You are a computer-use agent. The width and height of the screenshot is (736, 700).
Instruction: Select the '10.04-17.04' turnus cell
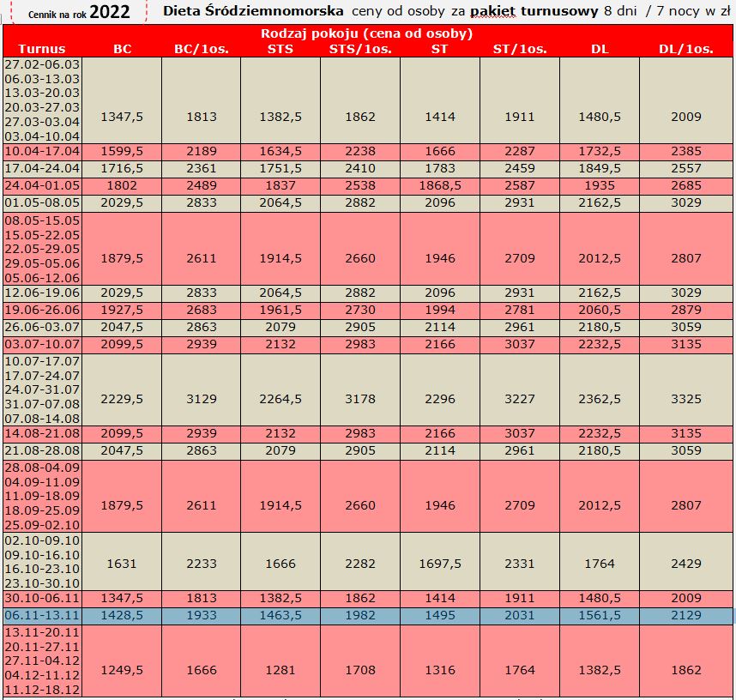tap(42, 152)
